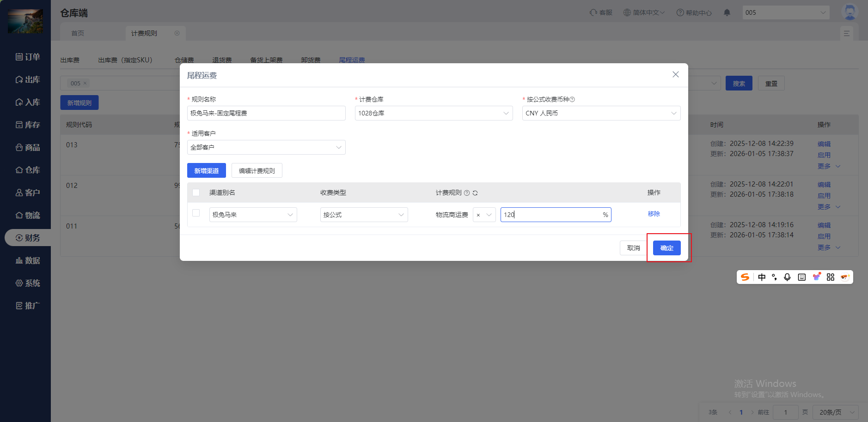Click the refresh icon next to 计费规则
This screenshot has width=868, height=422.
tap(476, 193)
